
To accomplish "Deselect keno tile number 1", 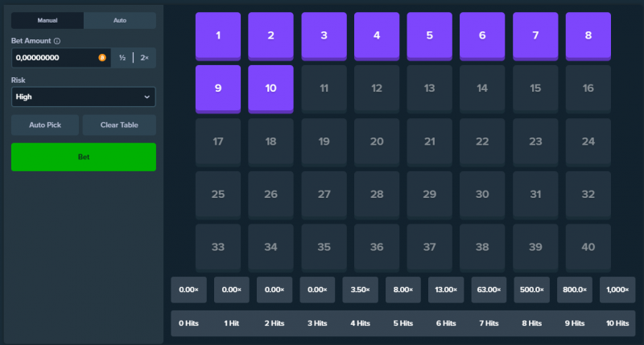I will tap(218, 36).
